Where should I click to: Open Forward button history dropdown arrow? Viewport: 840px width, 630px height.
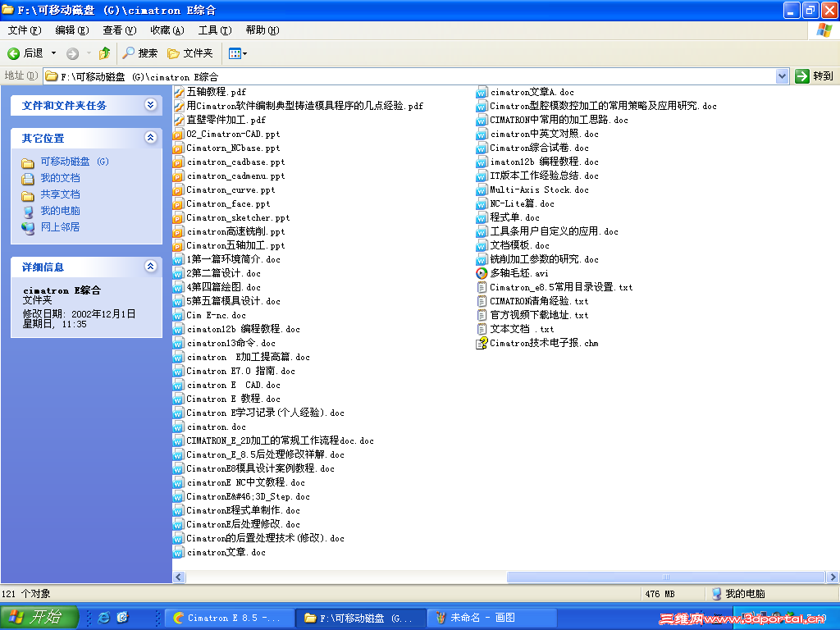pyautogui.click(x=89, y=53)
